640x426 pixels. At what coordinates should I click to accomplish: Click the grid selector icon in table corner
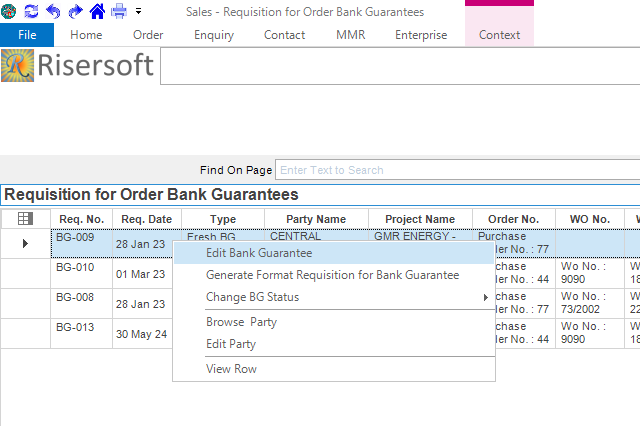(x=25, y=219)
